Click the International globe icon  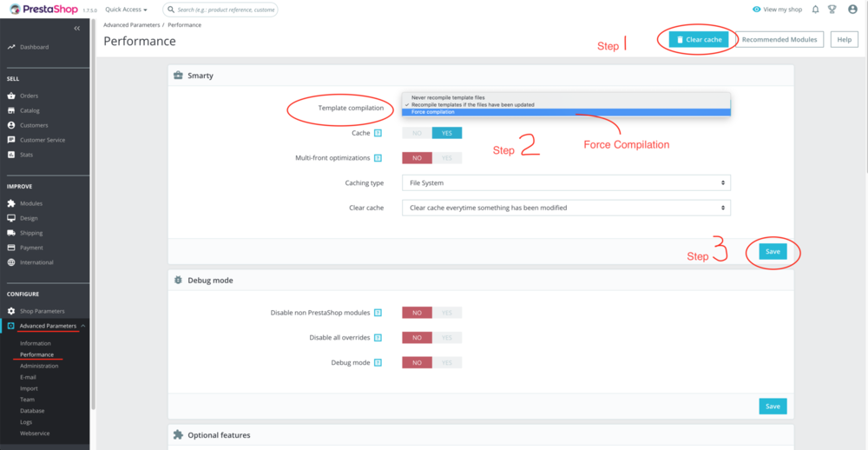pos(11,262)
